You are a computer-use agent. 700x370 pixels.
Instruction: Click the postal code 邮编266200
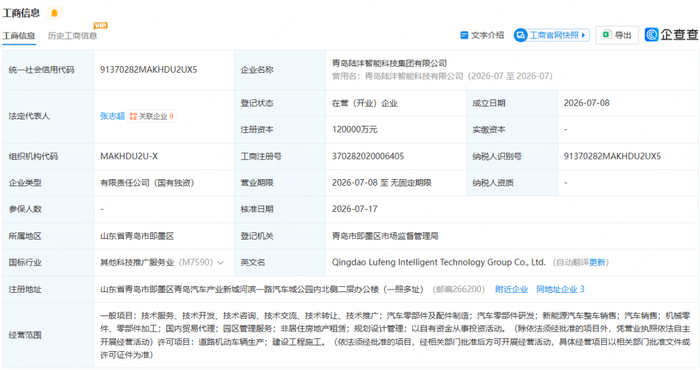pos(458,289)
